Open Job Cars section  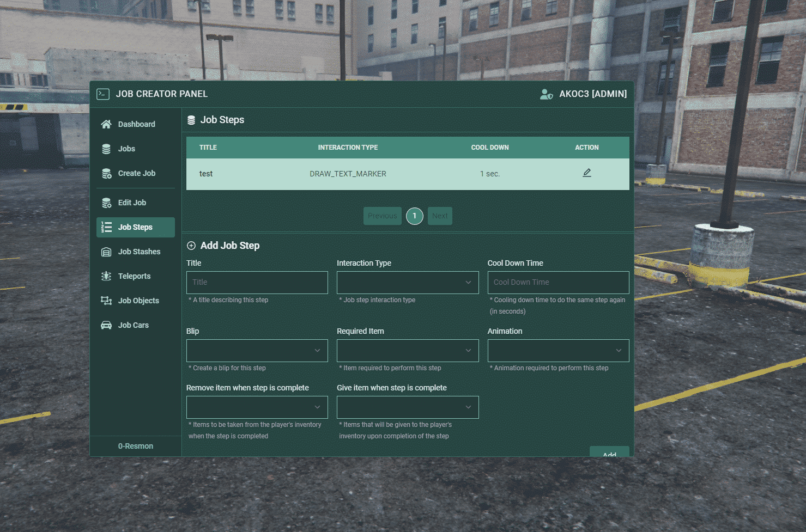click(136, 325)
